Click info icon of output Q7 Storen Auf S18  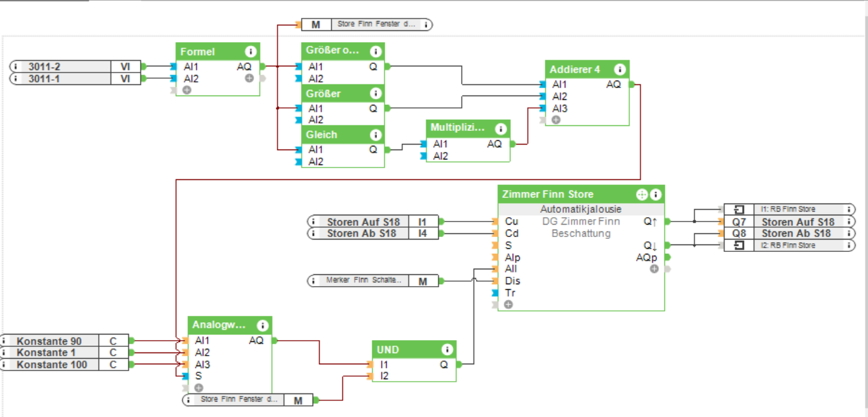(x=848, y=222)
